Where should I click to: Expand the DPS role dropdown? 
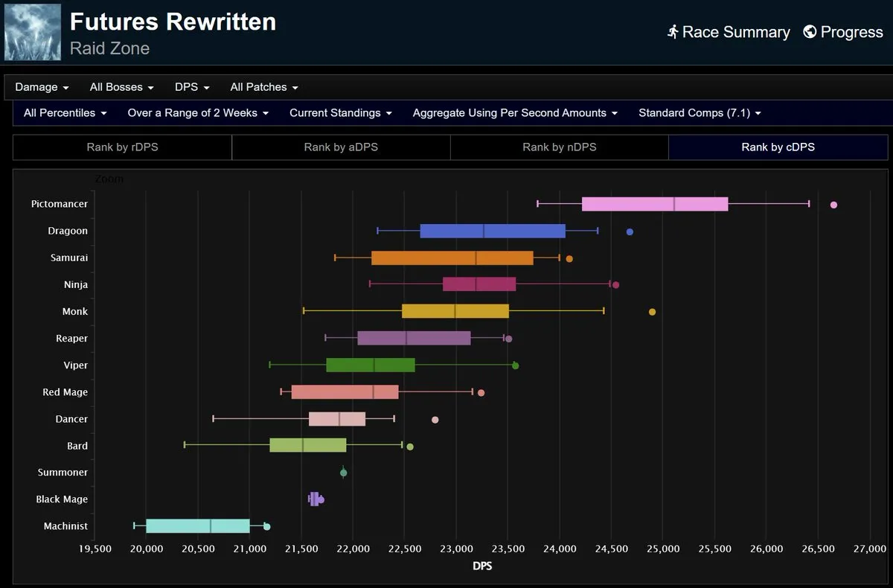192,87
